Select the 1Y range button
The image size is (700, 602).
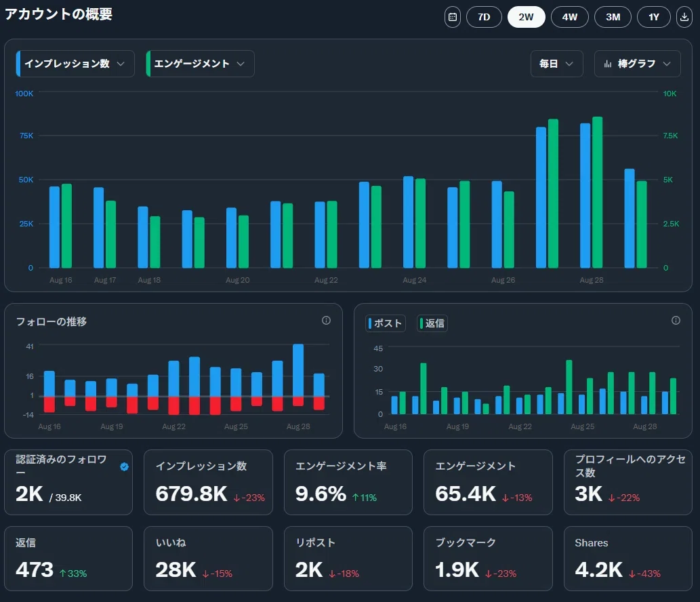point(653,17)
